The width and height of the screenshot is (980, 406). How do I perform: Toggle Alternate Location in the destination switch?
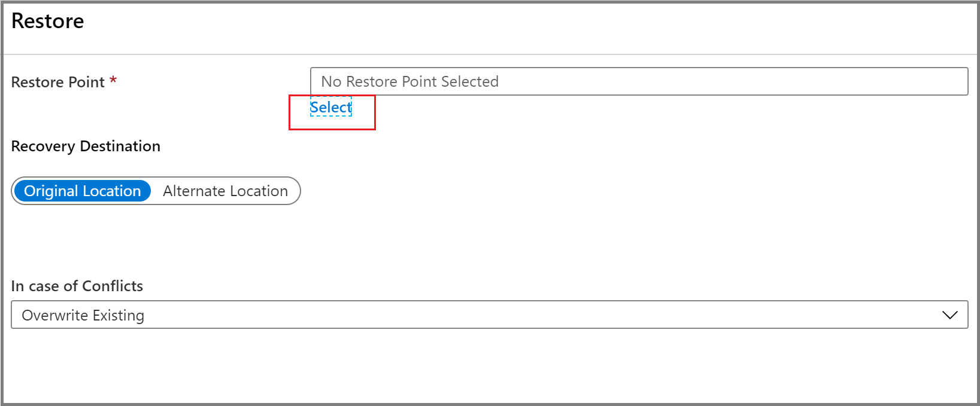coord(225,191)
